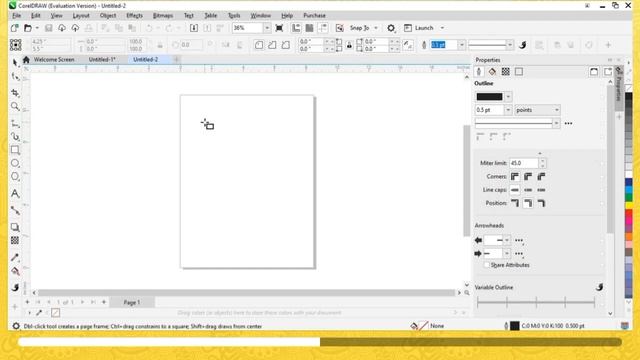
Task: Open line style settings ellipsis button
Action: tap(568, 123)
